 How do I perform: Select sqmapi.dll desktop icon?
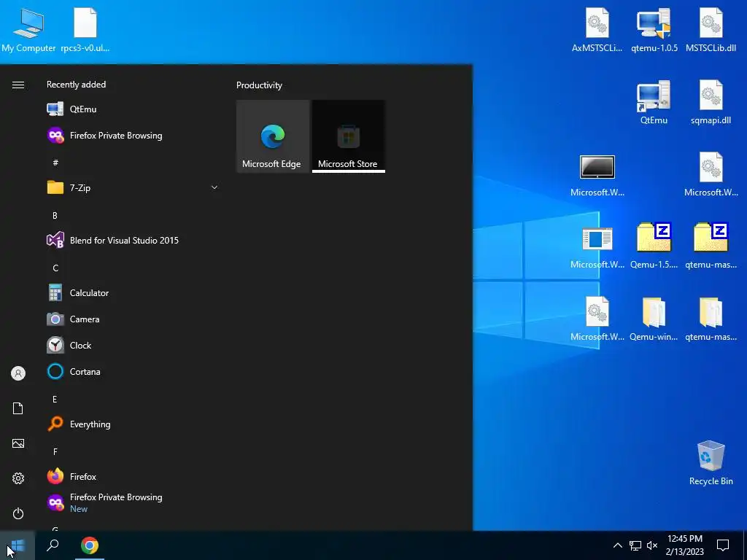point(711,102)
